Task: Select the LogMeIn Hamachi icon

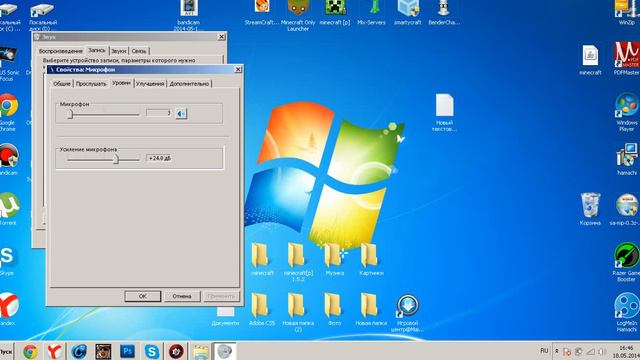Action: point(627,312)
